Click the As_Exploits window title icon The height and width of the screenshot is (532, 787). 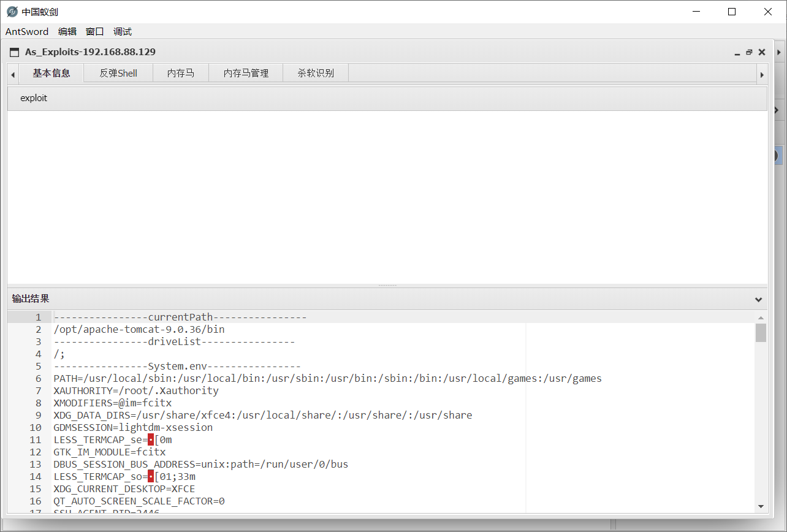click(x=15, y=53)
